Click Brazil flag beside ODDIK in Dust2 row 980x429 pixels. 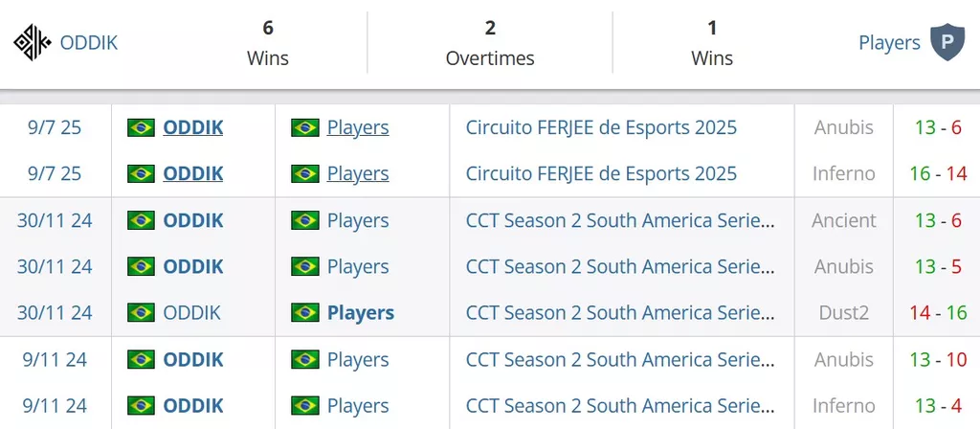142,313
